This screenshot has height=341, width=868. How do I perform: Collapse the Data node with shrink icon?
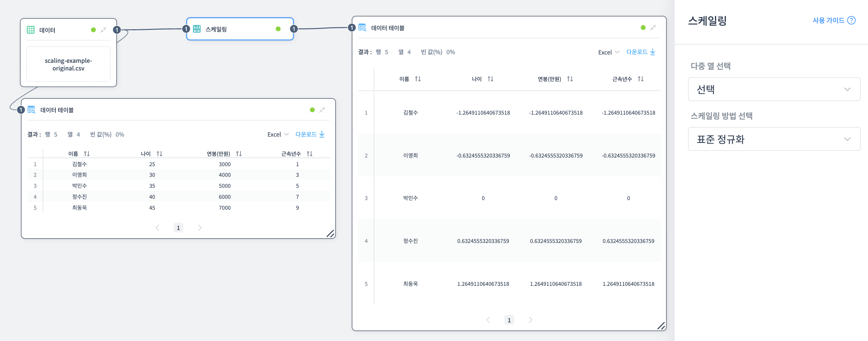tap(104, 30)
